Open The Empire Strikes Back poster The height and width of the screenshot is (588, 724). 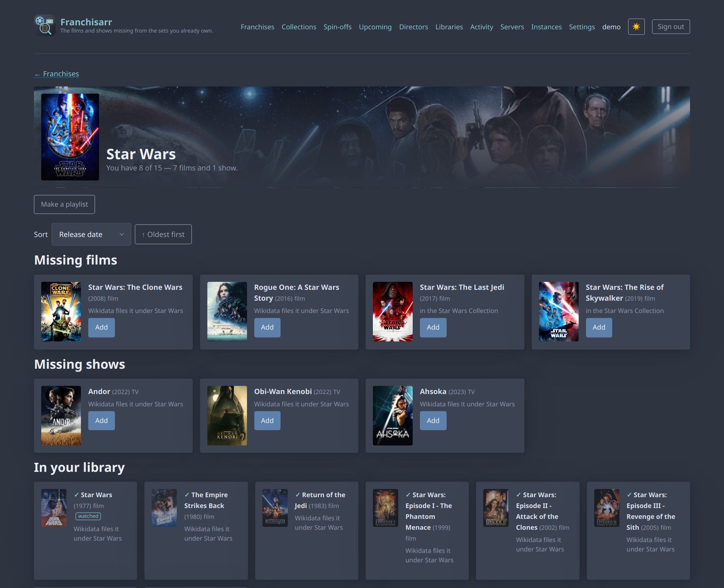(164, 508)
